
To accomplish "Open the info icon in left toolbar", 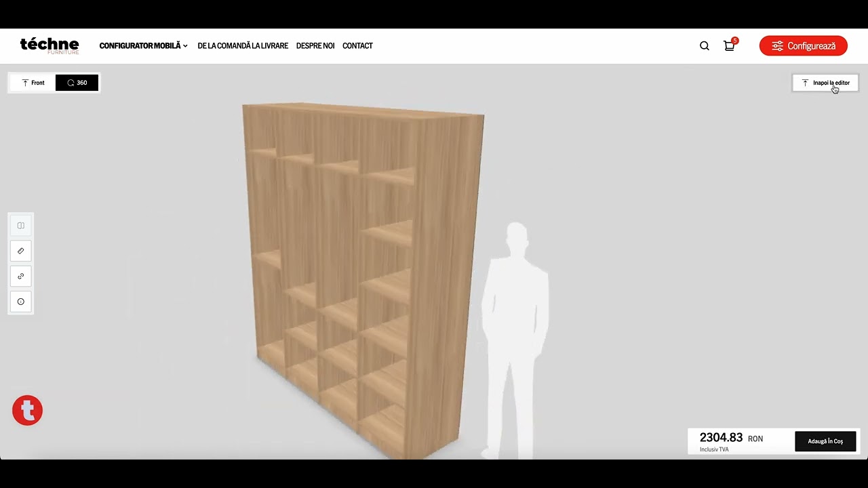I will [x=21, y=302].
